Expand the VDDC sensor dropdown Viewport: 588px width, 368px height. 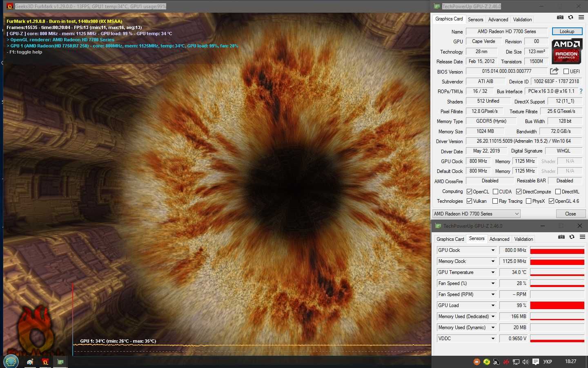point(493,339)
